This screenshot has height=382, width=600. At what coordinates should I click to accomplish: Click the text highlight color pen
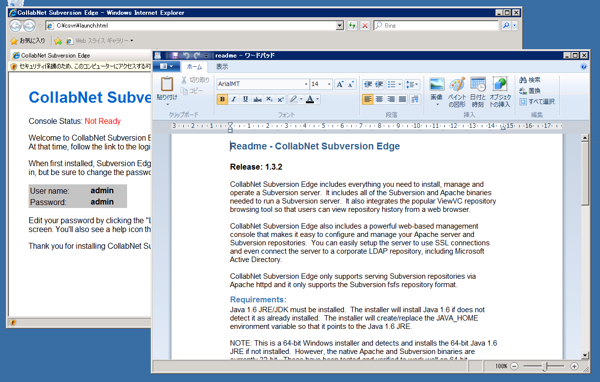pos(293,100)
